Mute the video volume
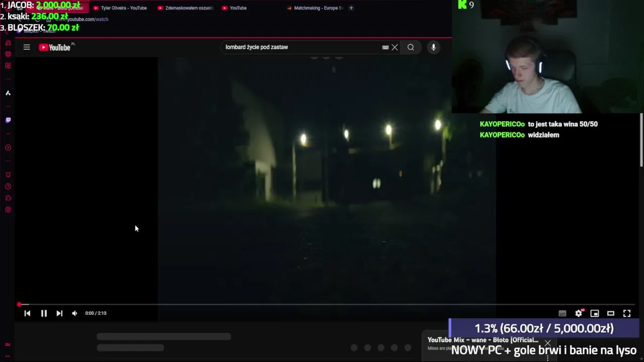This screenshot has height=362, width=644. pos(74,313)
